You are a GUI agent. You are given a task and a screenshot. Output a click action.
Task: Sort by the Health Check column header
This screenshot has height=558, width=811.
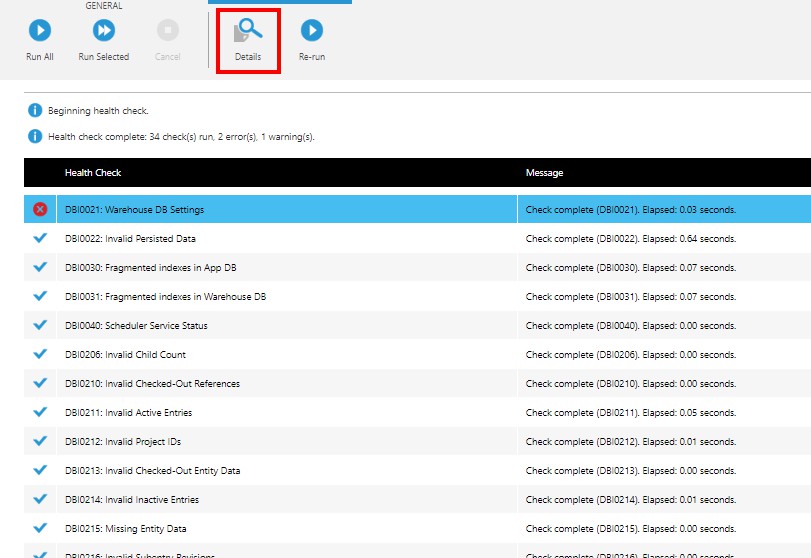tap(93, 173)
